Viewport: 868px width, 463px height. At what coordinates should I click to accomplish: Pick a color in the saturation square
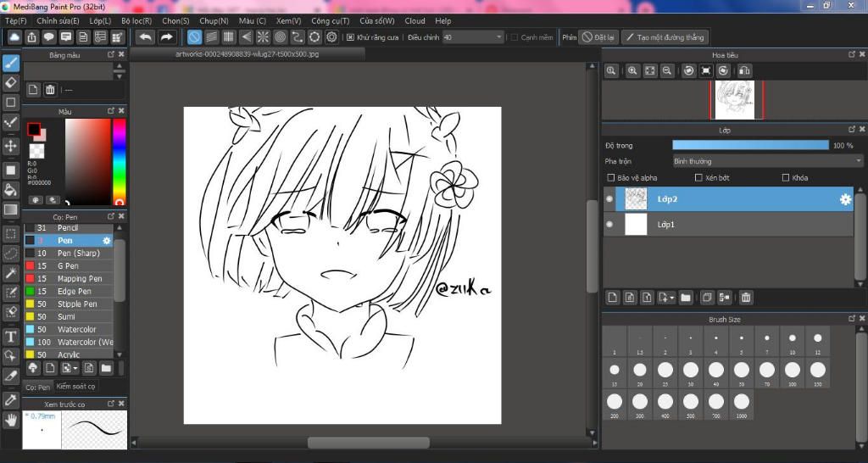coord(88,161)
